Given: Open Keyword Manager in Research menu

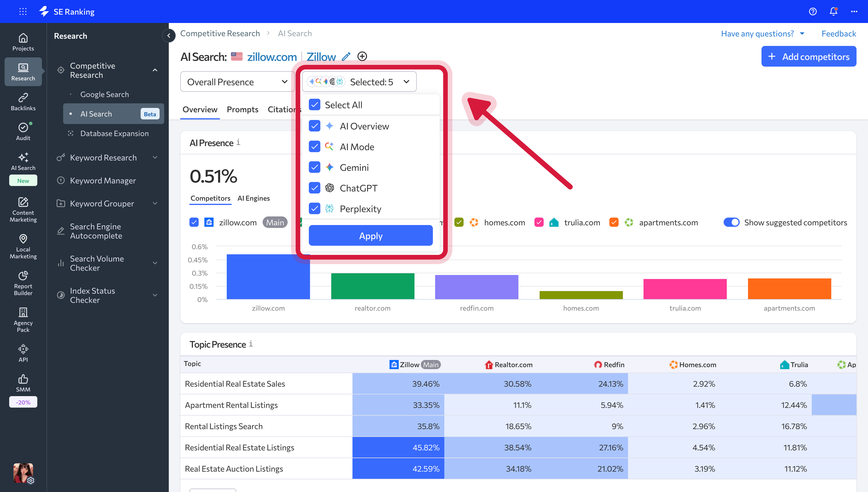Looking at the screenshot, I should (103, 181).
